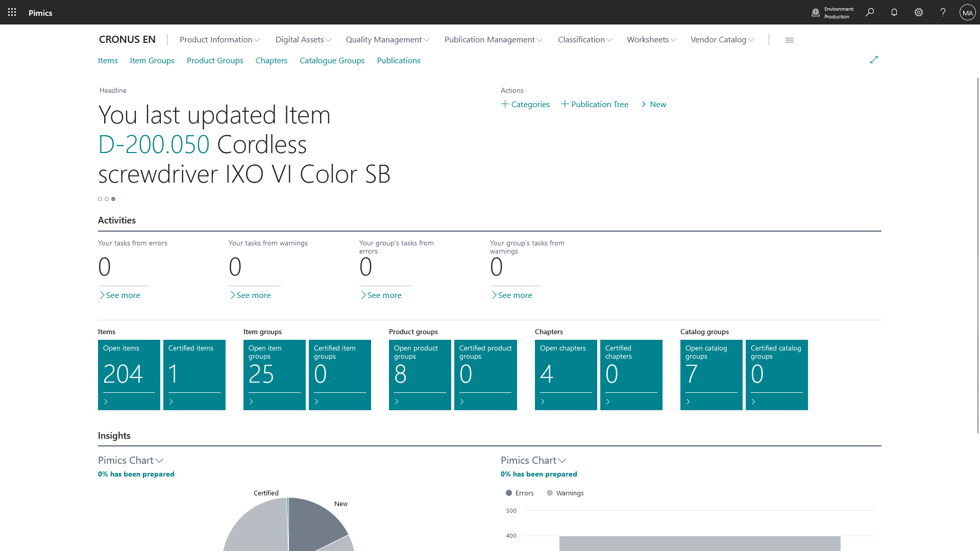This screenshot has width=980, height=551.
Task: Click the help question mark icon
Action: point(943,12)
